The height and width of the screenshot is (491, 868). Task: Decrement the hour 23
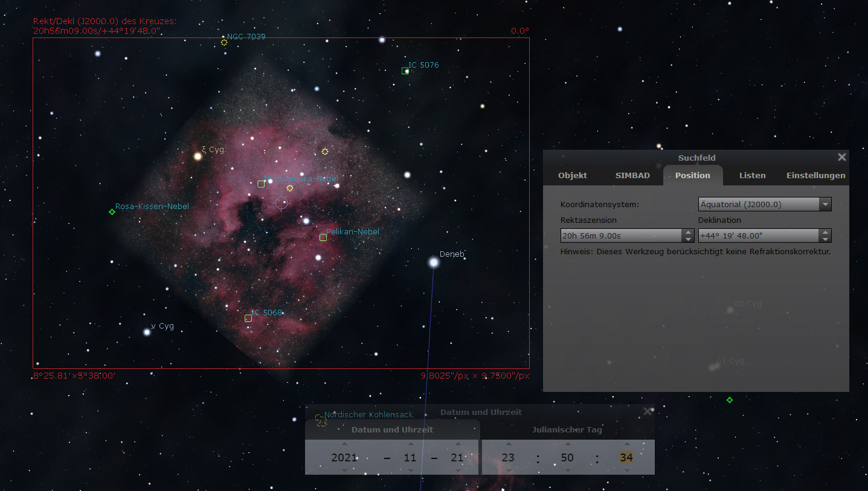point(508,470)
